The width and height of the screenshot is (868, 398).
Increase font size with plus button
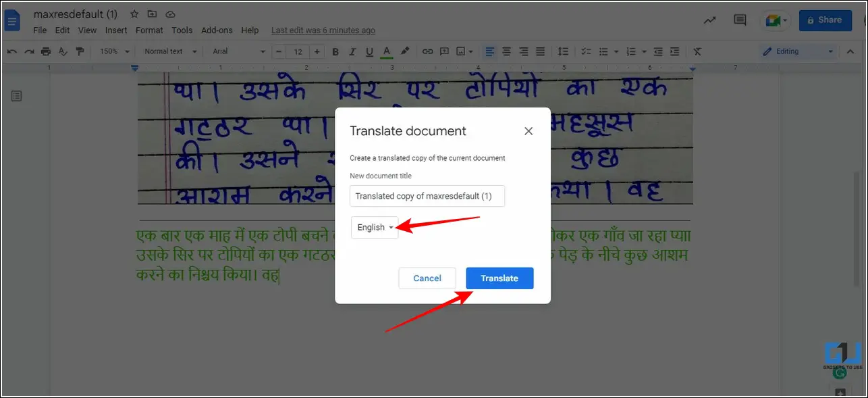tap(317, 51)
